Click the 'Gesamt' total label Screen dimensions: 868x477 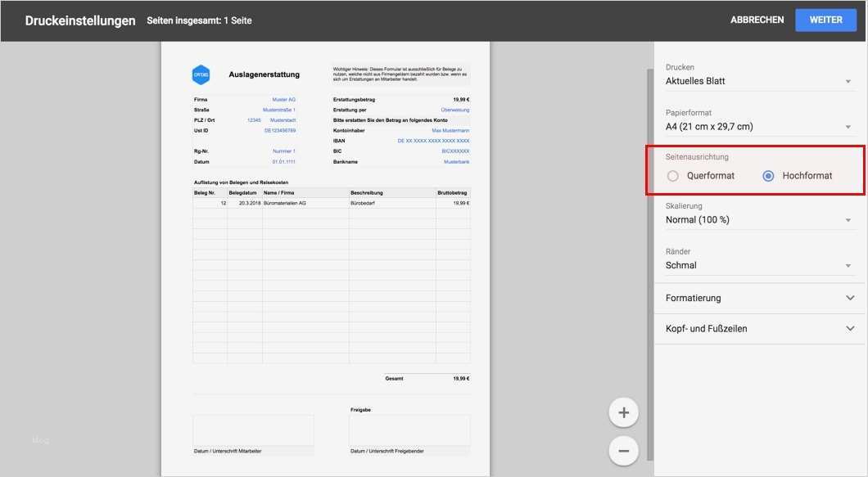(x=394, y=379)
